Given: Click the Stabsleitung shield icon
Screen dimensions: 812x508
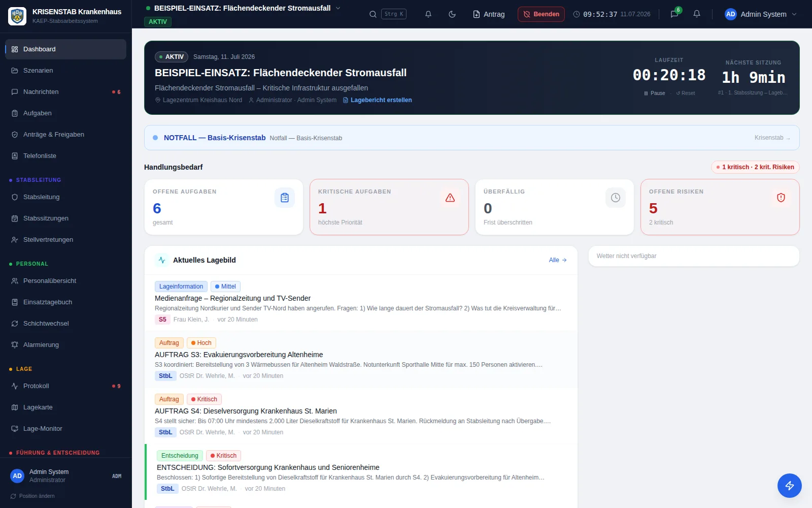Looking at the screenshot, I should (x=15, y=197).
